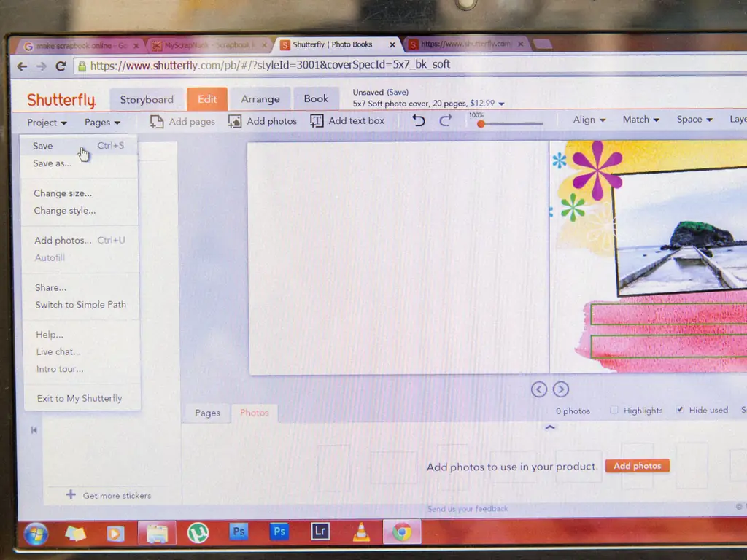Viewport: 747px width, 560px height.
Task: Open the Pages dropdown menu
Action: coord(102,122)
